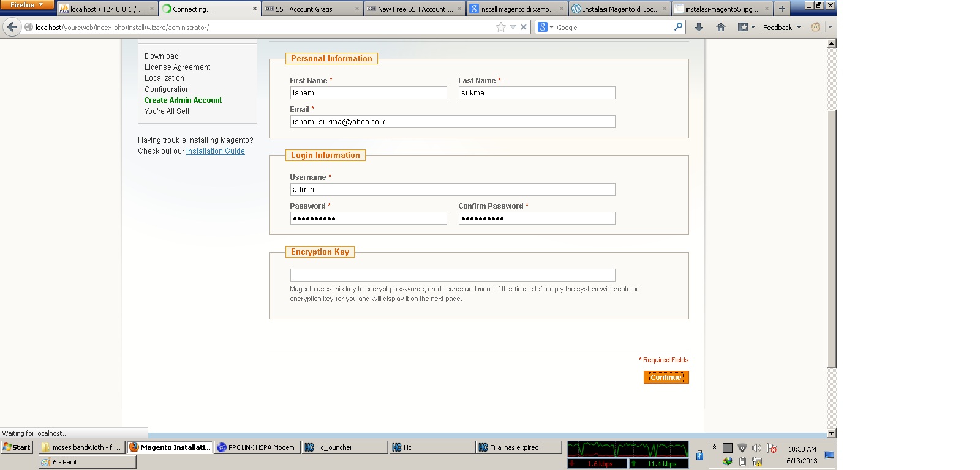Viewport: 980px width, 470px height.
Task: Select the Configuration step
Action: click(167, 89)
